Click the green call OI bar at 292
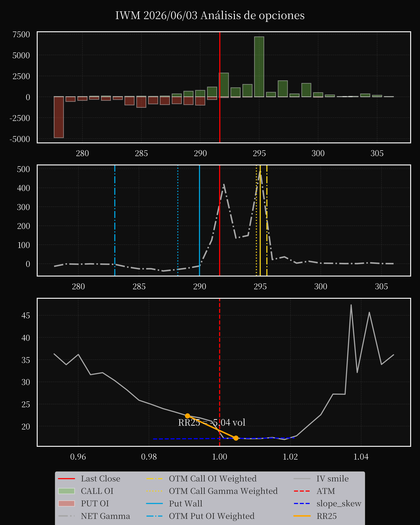 point(224,85)
